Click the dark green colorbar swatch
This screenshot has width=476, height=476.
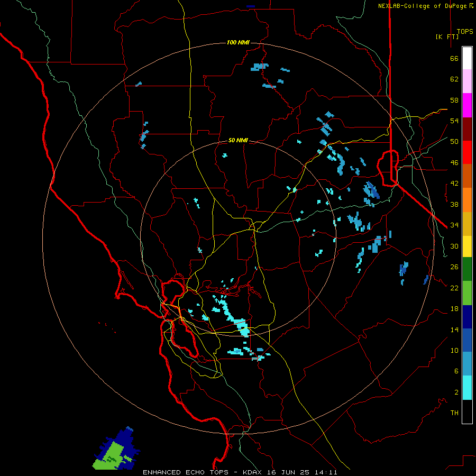tap(467, 269)
